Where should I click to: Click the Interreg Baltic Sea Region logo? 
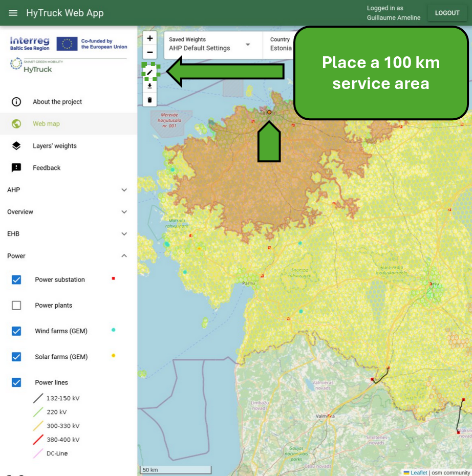30,44
